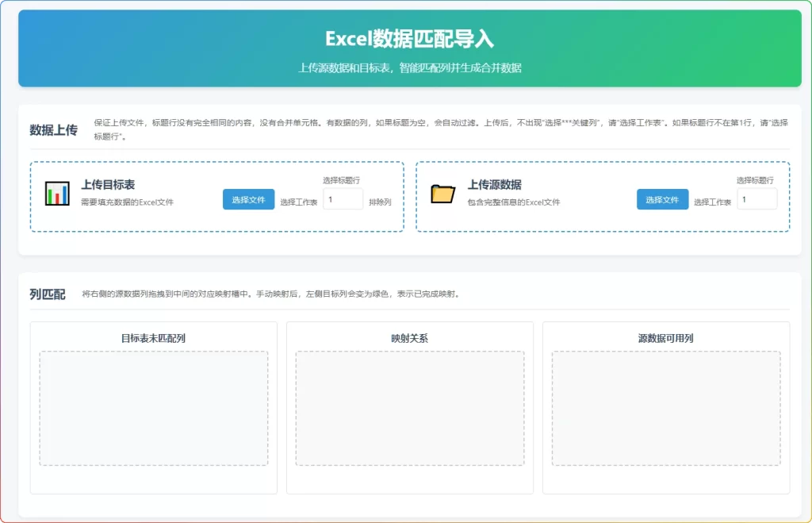Click the dashed 上传源数据 upload card
This screenshot has height=523, width=812.
pyautogui.click(x=603, y=194)
